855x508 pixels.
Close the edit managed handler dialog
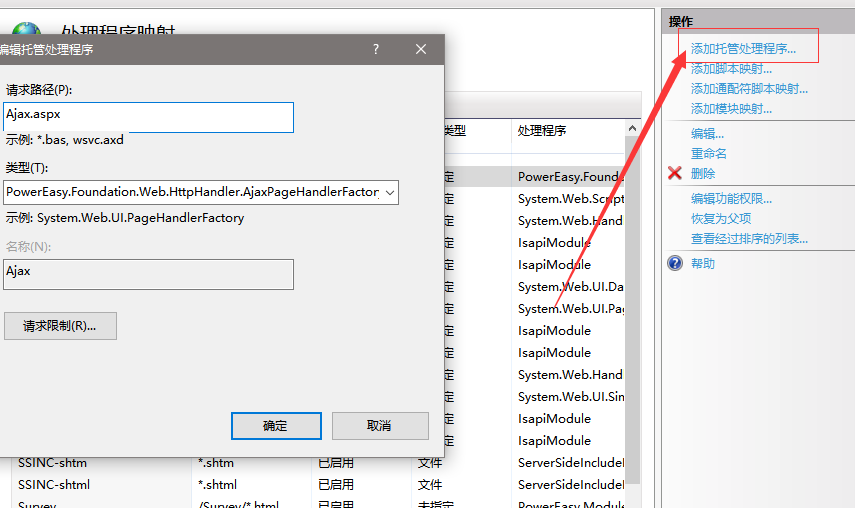[421, 49]
